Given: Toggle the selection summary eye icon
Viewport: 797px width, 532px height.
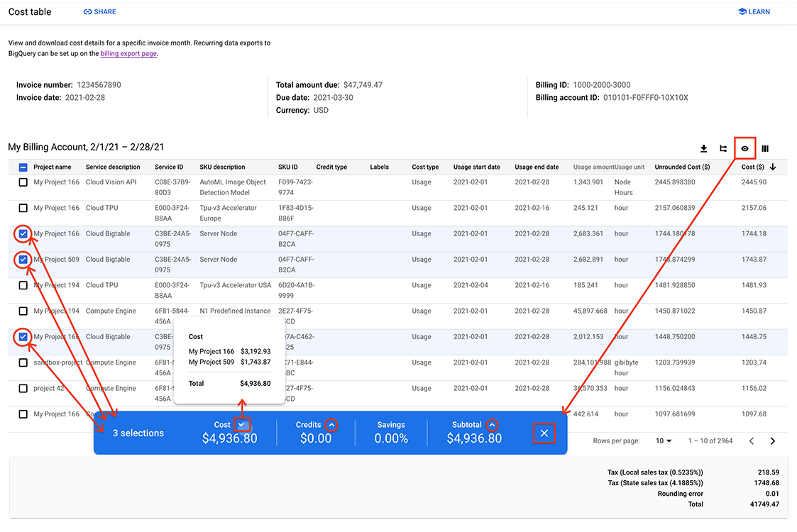Looking at the screenshot, I should point(744,148).
